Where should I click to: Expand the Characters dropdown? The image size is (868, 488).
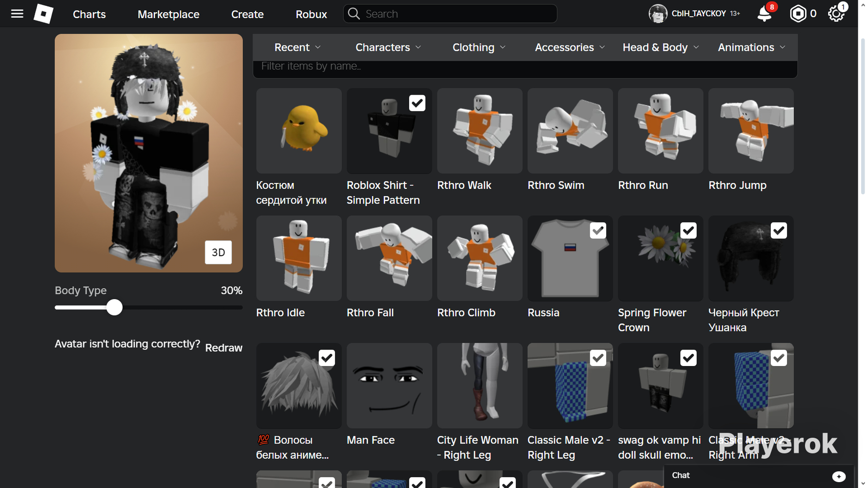click(x=389, y=47)
